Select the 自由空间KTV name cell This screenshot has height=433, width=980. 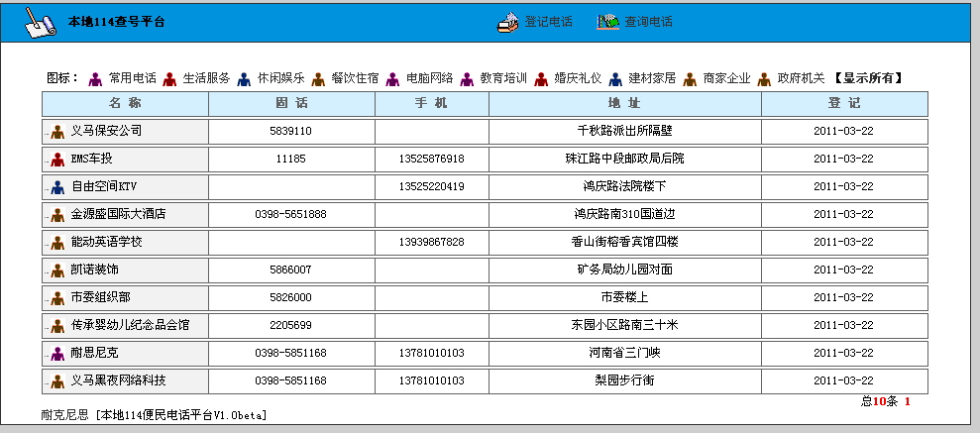(x=125, y=187)
